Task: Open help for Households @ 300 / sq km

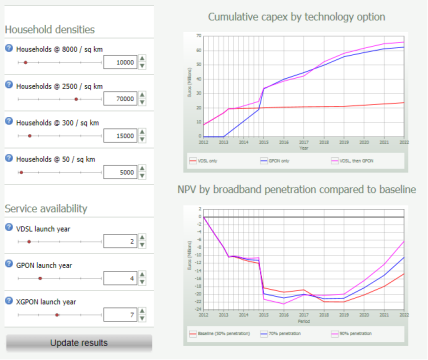Action: click(x=9, y=121)
